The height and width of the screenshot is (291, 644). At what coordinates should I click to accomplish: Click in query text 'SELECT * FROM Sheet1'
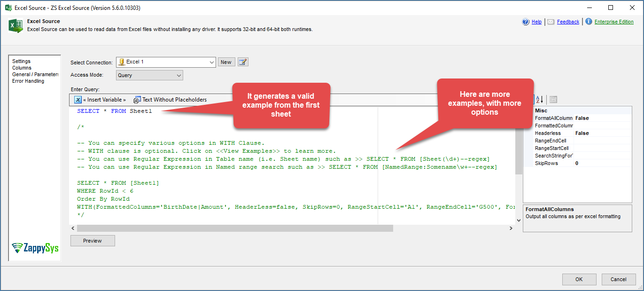(115, 111)
